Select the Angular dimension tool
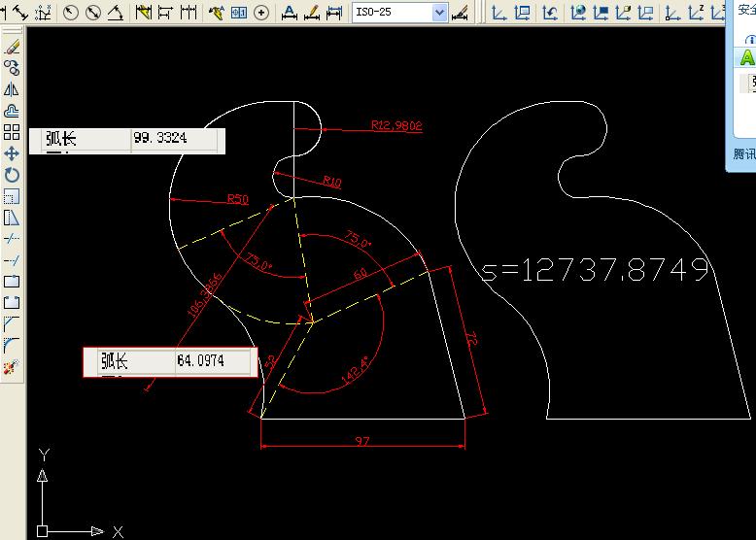The height and width of the screenshot is (540, 756). pyautogui.click(x=115, y=12)
